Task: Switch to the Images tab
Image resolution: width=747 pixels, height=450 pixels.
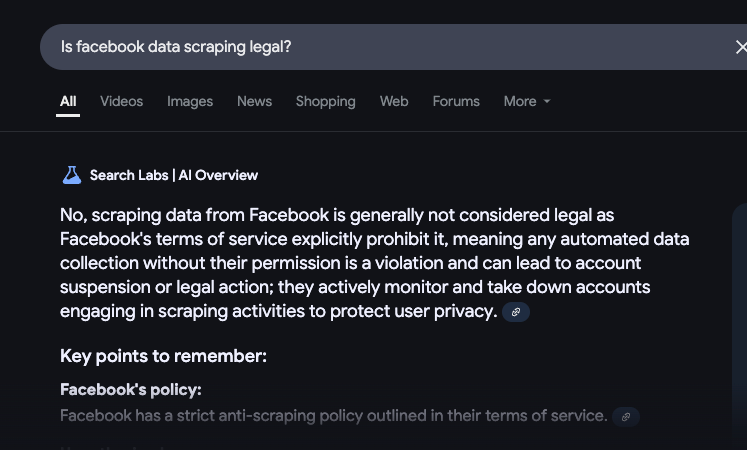Action: 190,101
